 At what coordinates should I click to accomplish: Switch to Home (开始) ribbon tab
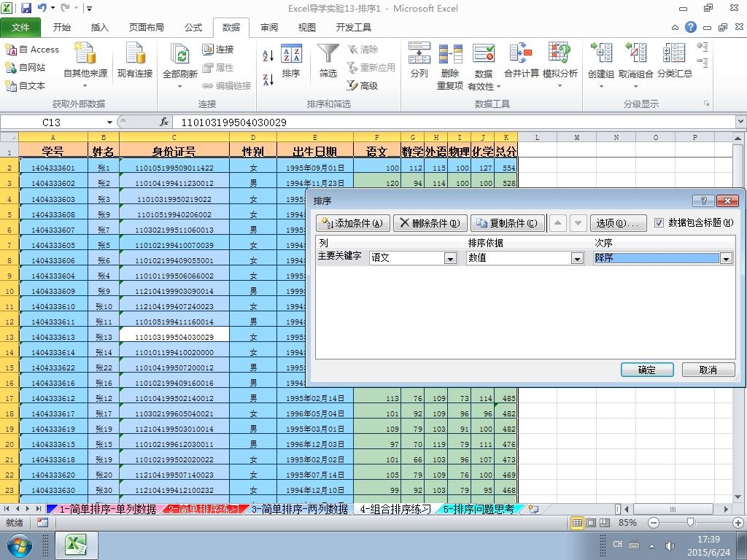[62, 27]
